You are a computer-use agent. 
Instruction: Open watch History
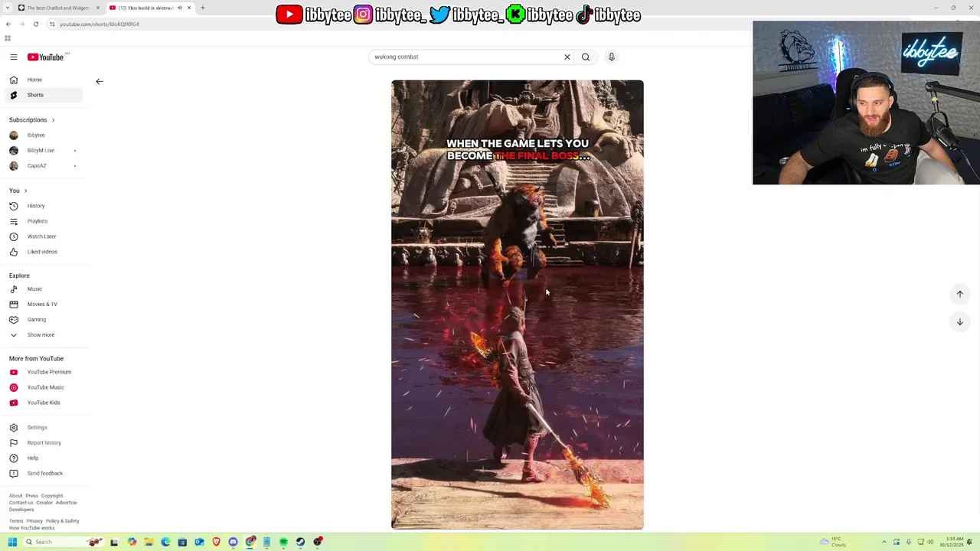click(44, 206)
